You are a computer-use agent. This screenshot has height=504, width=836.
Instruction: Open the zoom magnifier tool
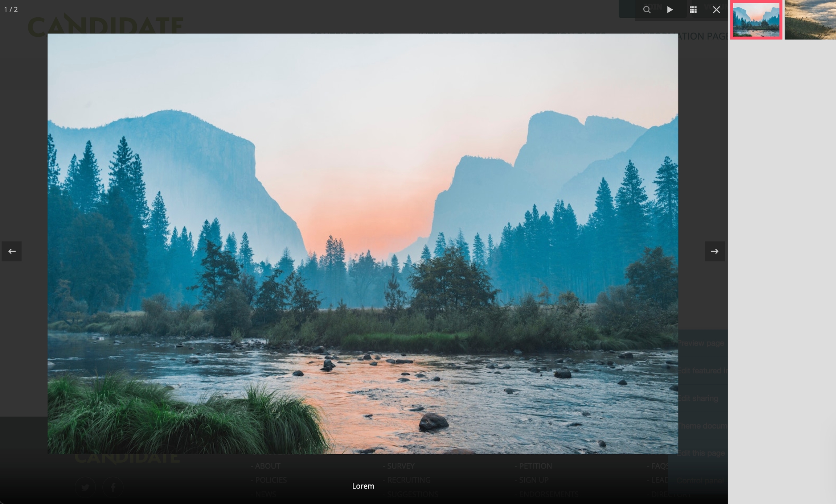click(x=647, y=9)
